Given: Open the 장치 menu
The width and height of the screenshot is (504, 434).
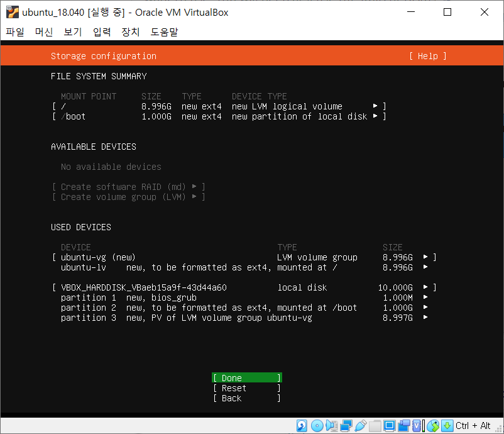Looking at the screenshot, I should [x=131, y=32].
